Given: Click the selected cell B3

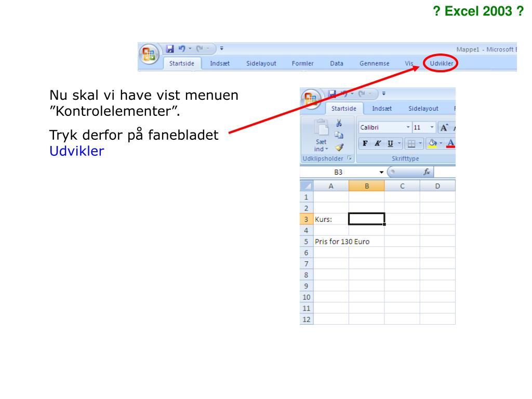Looking at the screenshot, I should (367, 219).
